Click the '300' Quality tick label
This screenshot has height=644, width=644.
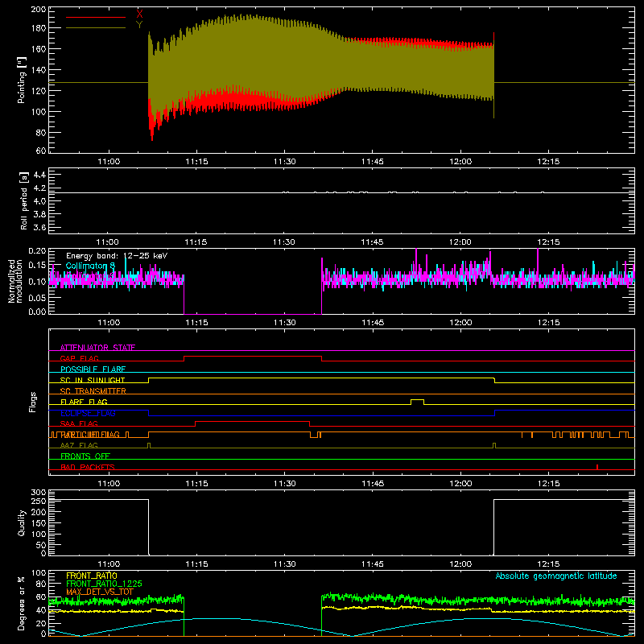(x=39, y=493)
